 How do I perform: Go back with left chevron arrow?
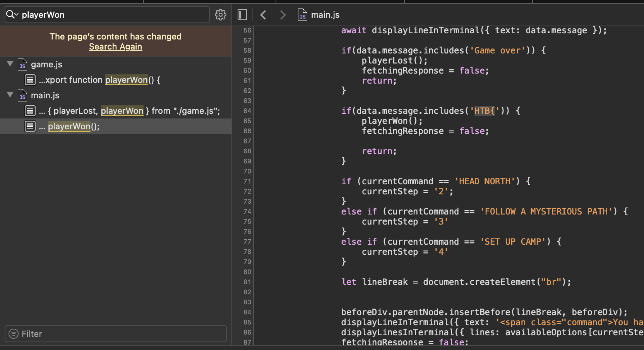point(264,15)
